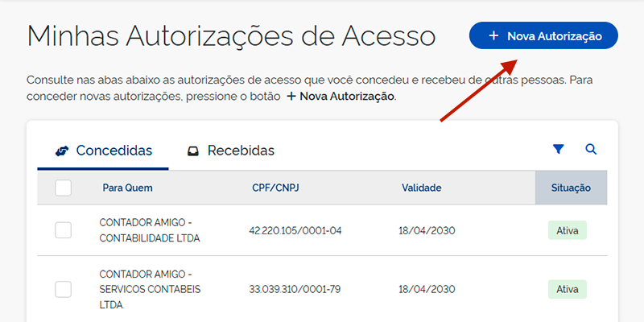Sort by the Situação column header
The width and height of the screenshot is (644, 322).
click(x=571, y=188)
